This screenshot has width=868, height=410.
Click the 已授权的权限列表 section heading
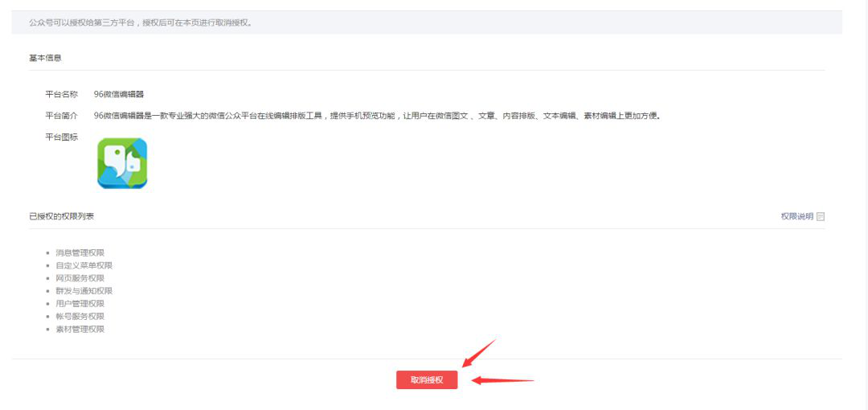pos(61,216)
